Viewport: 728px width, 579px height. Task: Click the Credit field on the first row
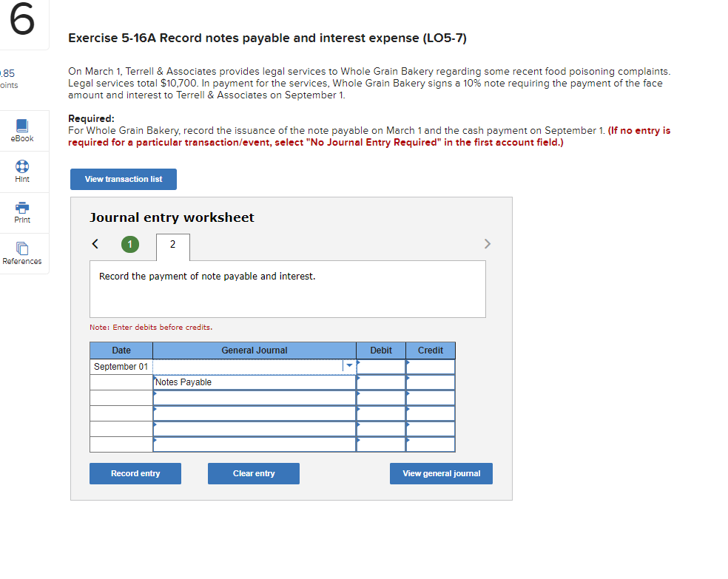tap(430, 366)
